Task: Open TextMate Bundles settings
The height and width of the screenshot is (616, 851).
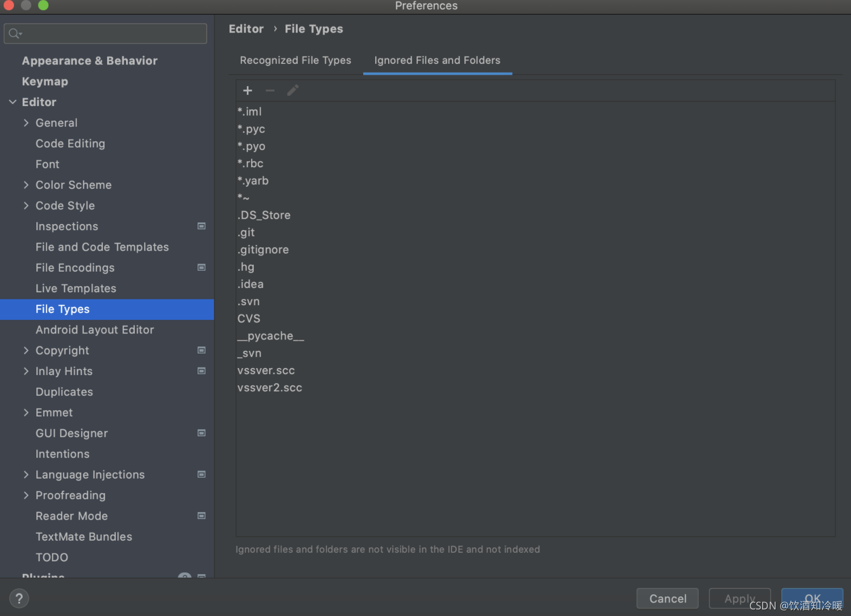Action: 84,536
